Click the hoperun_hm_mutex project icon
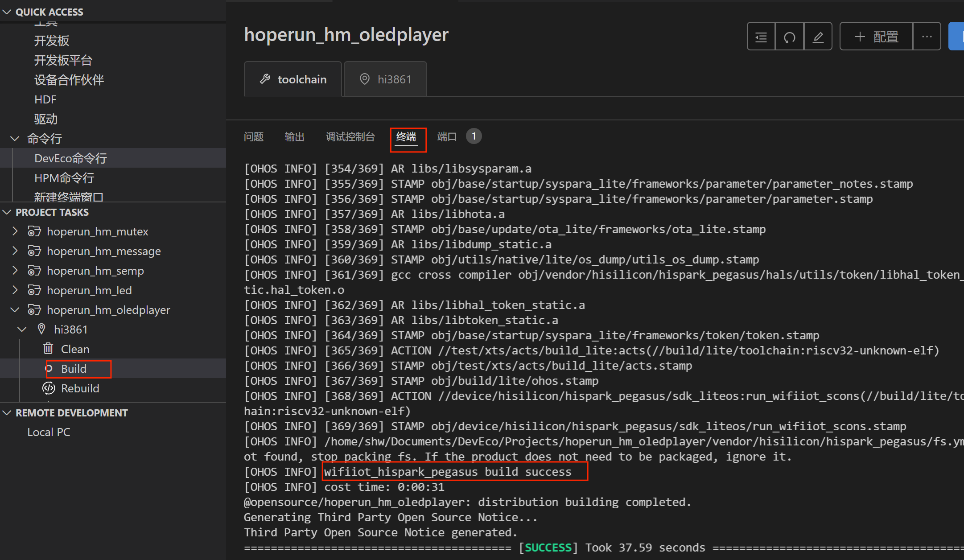 point(34,231)
